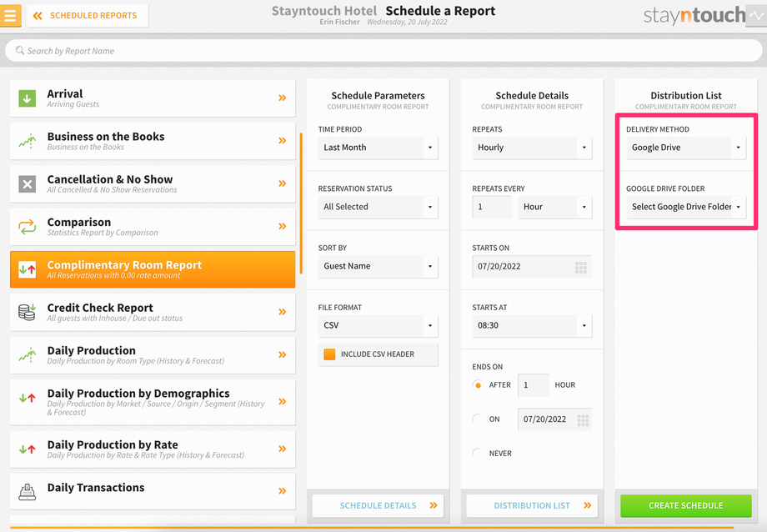Select the Comparison report
Image resolution: width=767 pixels, height=532 pixels.
click(x=153, y=227)
